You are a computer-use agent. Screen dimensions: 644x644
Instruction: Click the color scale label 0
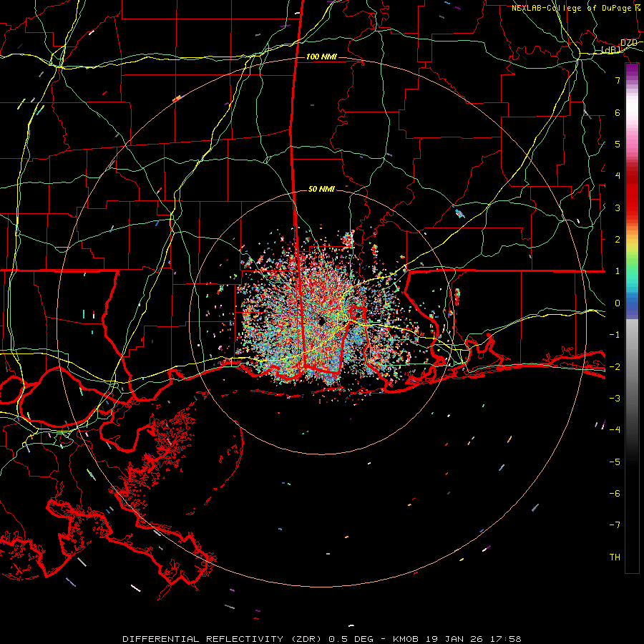click(618, 303)
